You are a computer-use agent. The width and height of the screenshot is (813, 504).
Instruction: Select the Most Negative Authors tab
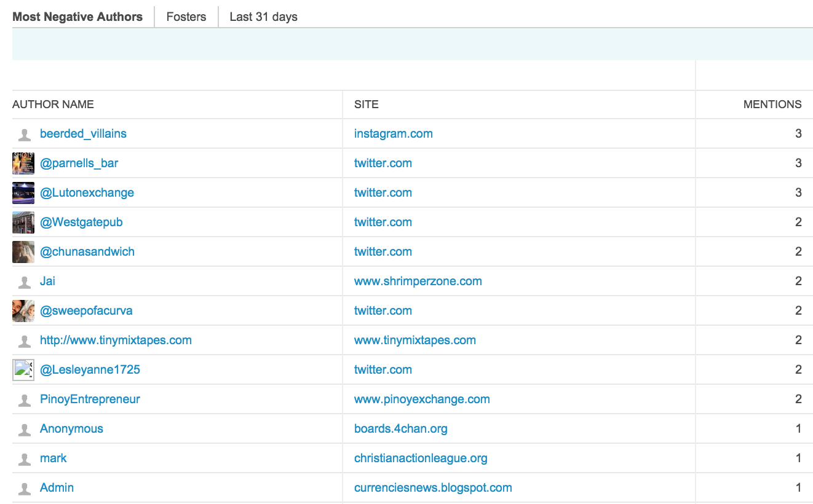coord(77,17)
